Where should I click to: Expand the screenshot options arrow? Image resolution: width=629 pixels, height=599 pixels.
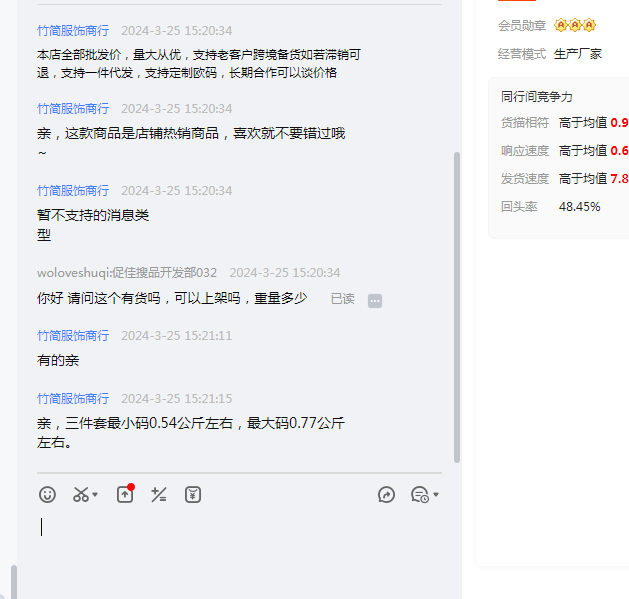[x=95, y=495]
